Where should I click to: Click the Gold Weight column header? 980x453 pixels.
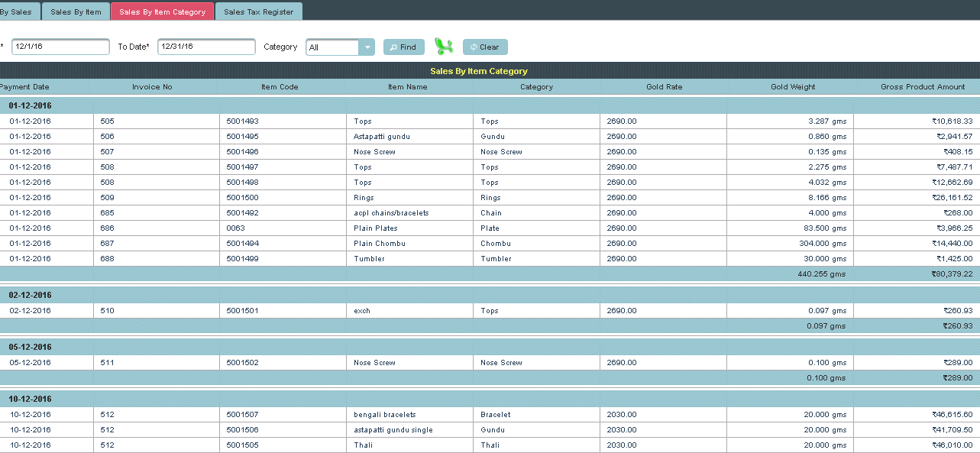pyautogui.click(x=793, y=87)
